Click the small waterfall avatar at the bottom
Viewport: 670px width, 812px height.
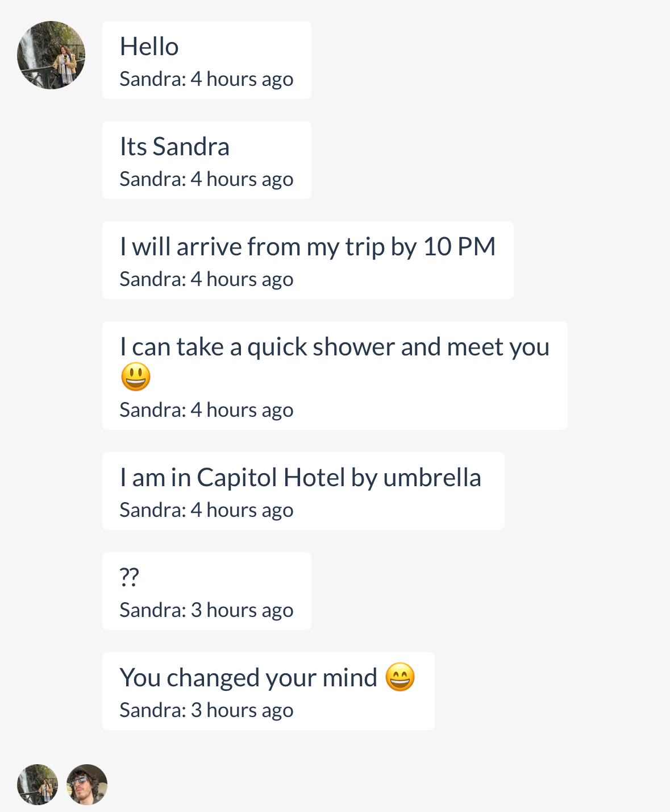(38, 785)
